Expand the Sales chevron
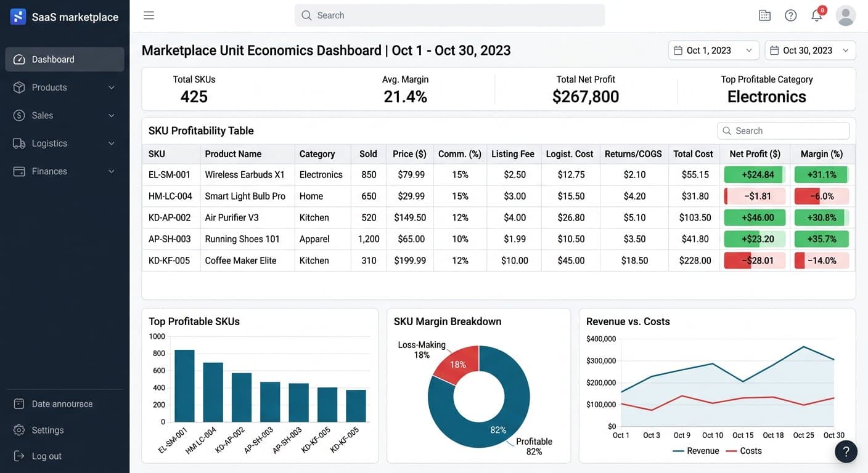This screenshot has height=473, width=868. tap(112, 115)
